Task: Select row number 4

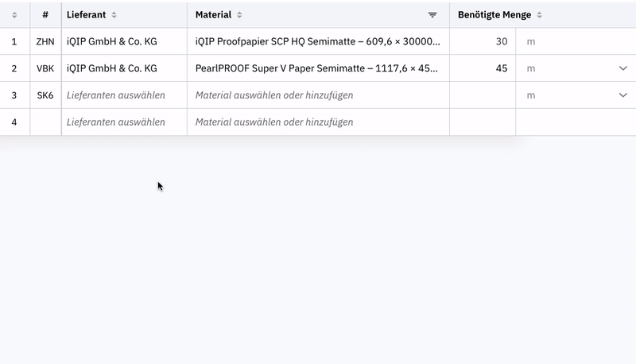Action: tap(14, 122)
